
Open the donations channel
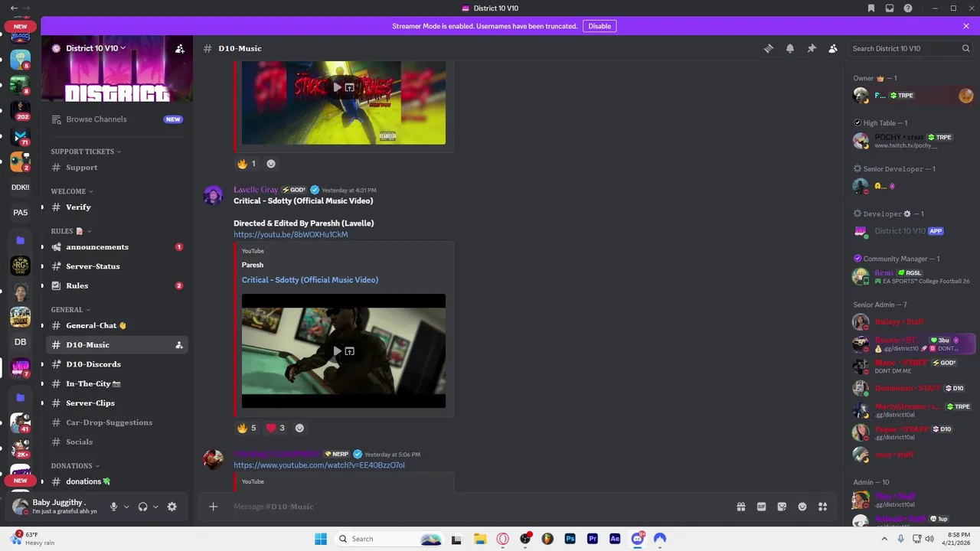pos(117,481)
